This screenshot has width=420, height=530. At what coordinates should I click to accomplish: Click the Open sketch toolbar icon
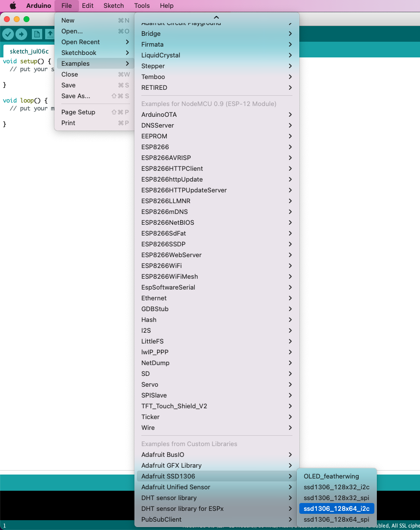tap(50, 34)
